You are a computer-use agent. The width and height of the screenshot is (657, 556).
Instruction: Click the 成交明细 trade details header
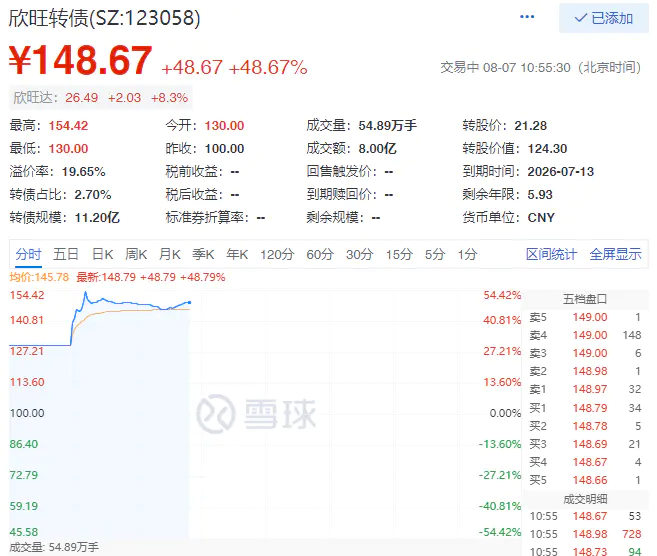coord(585,499)
